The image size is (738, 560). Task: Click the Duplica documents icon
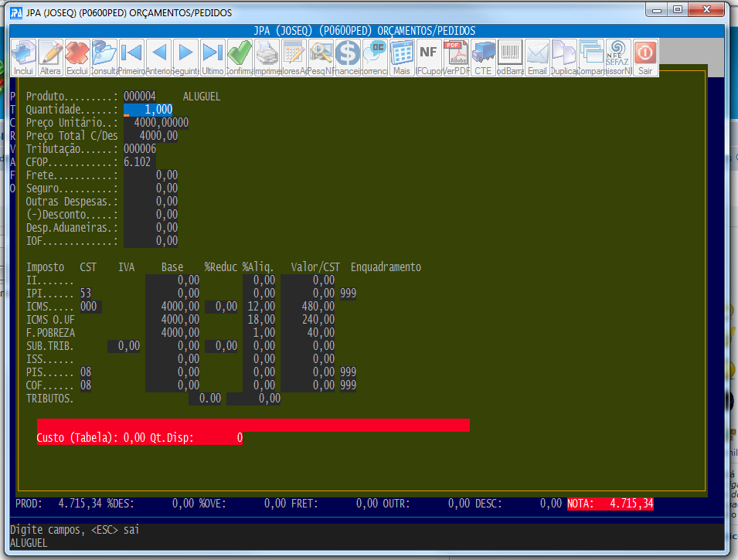point(564,58)
